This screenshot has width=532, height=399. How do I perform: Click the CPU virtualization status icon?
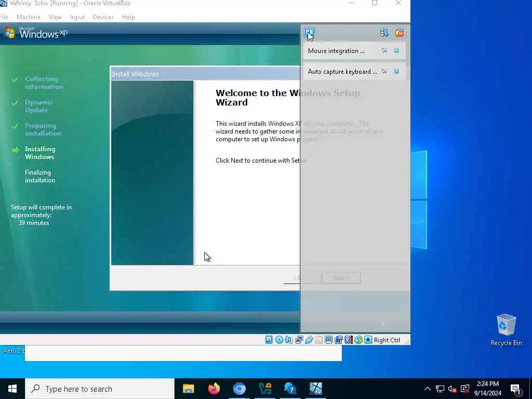(x=349, y=340)
